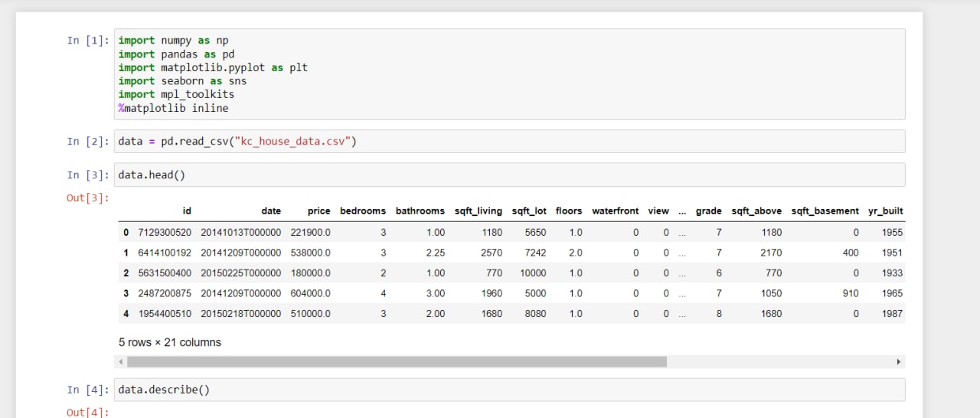Click the date cell 20150218T000000
The image size is (980, 418).
(x=241, y=313)
